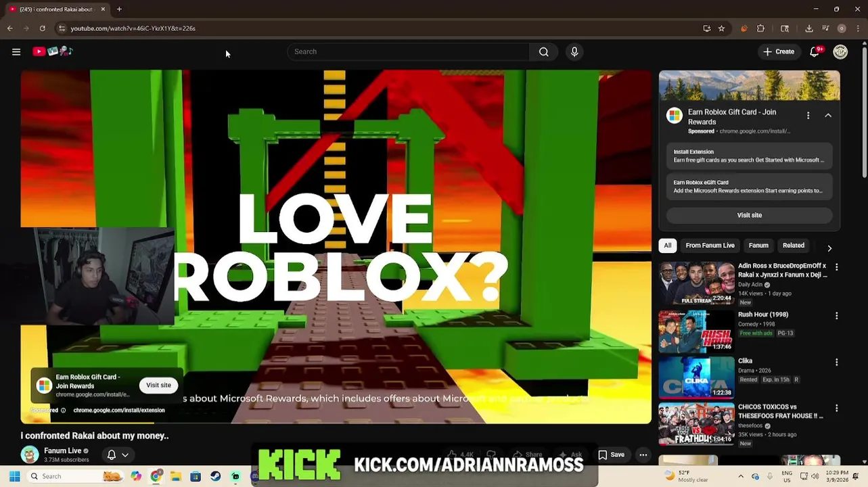Open Fanum Live channel name
The image size is (868, 487).
point(62,450)
